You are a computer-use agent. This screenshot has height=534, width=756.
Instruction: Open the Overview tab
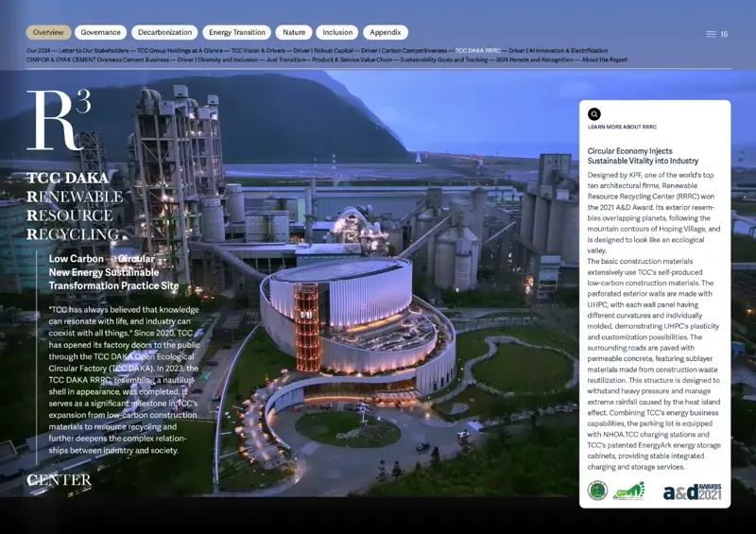pyautogui.click(x=48, y=32)
